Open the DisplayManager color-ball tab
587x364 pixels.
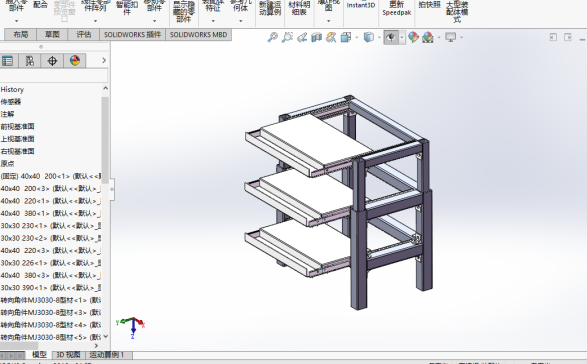pyautogui.click(x=75, y=61)
